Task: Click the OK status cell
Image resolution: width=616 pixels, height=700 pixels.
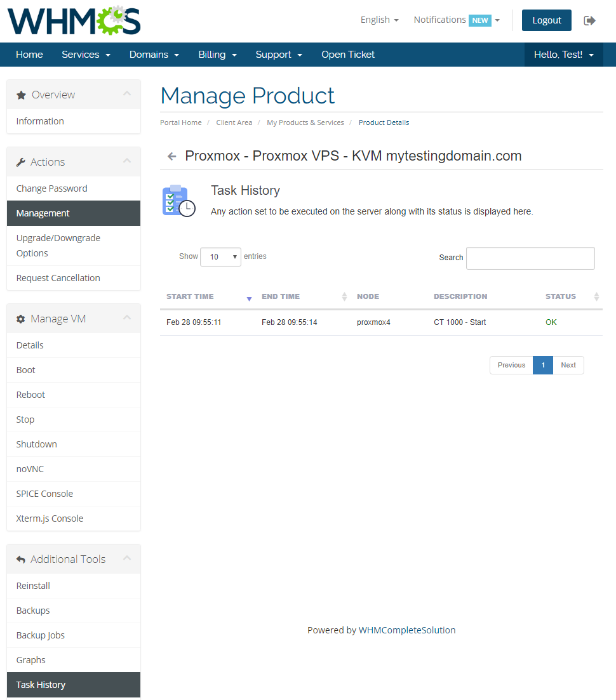Action: point(551,322)
